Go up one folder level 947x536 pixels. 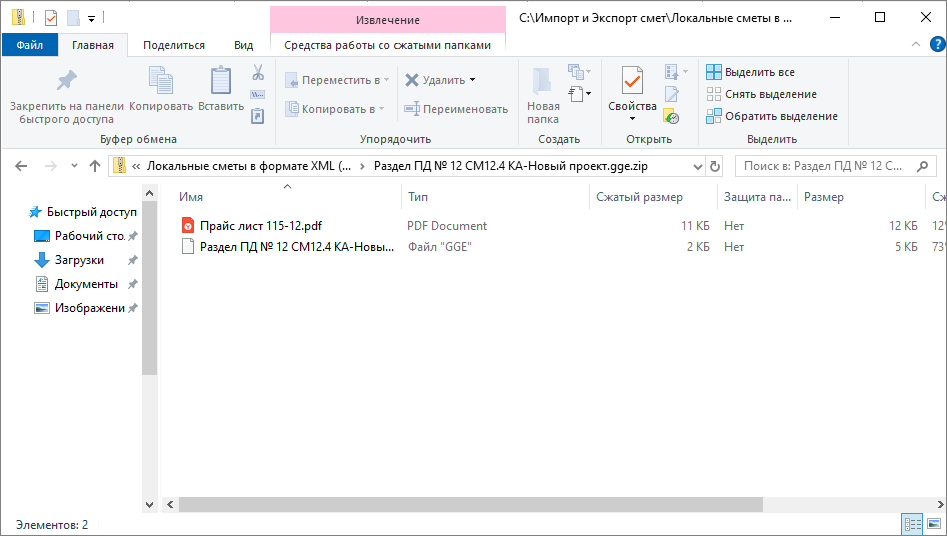point(95,166)
